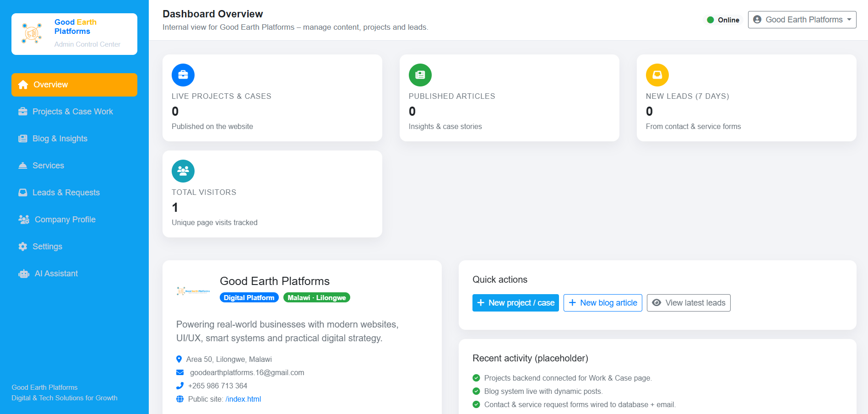This screenshot has width=868, height=414.
Task: Open Company Profile page
Action: tap(74, 220)
